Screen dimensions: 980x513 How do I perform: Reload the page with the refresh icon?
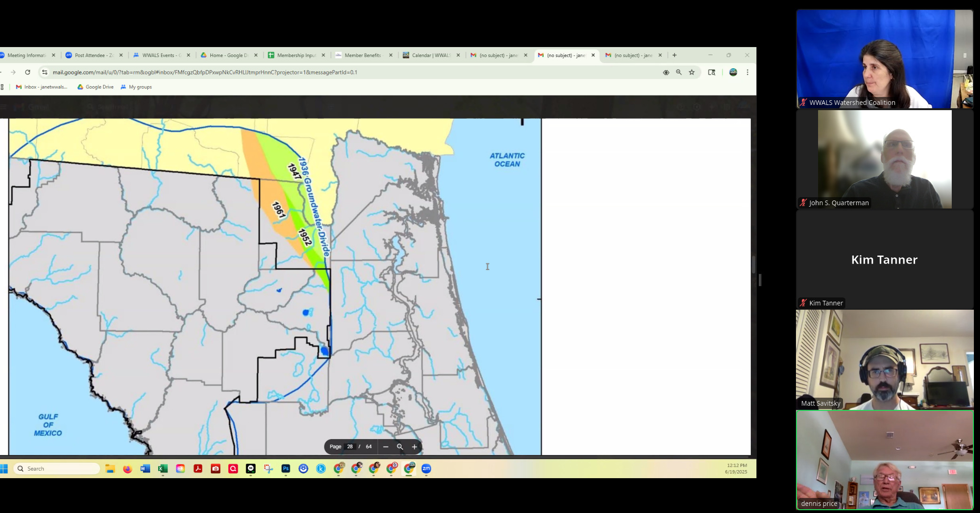click(x=28, y=72)
